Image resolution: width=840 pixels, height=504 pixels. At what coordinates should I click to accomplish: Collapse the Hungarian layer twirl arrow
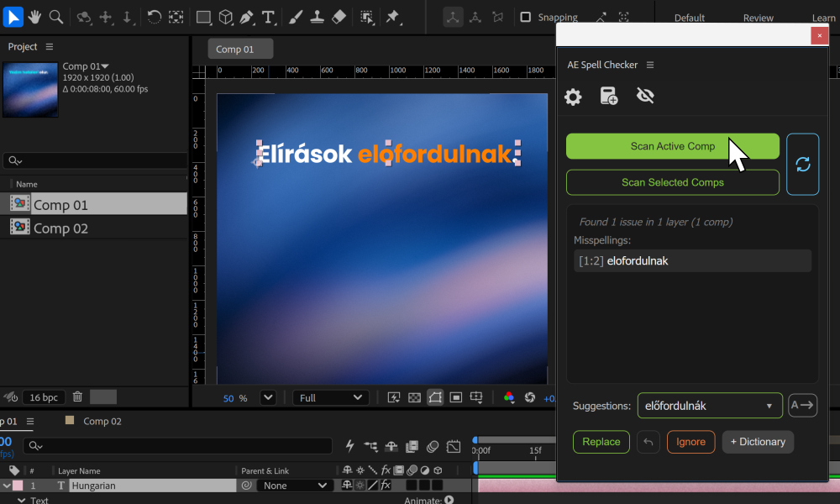7,486
